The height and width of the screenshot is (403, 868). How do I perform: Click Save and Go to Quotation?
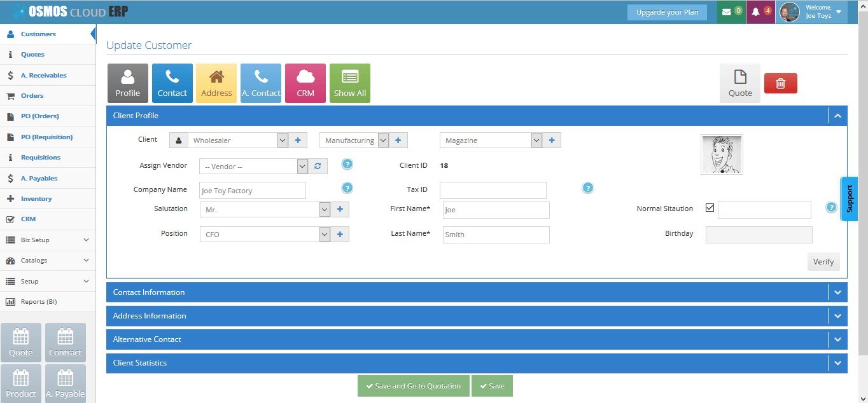pyautogui.click(x=414, y=386)
